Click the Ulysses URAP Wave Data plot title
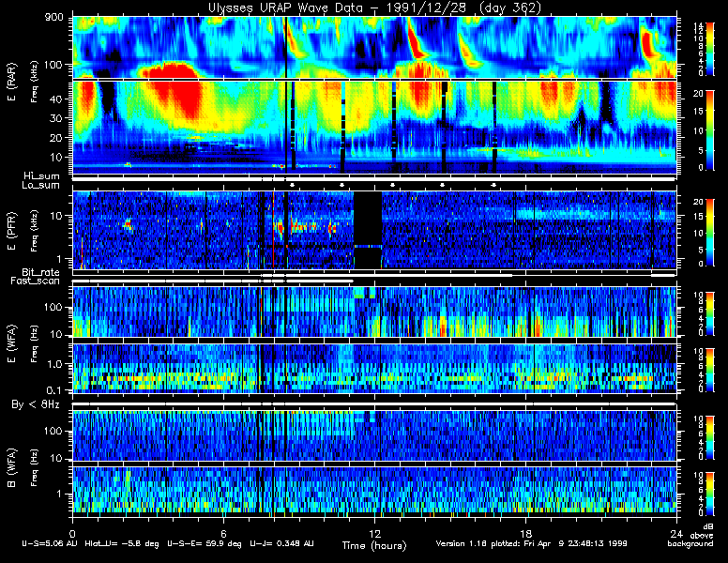This screenshot has width=728, height=563. (374, 8)
